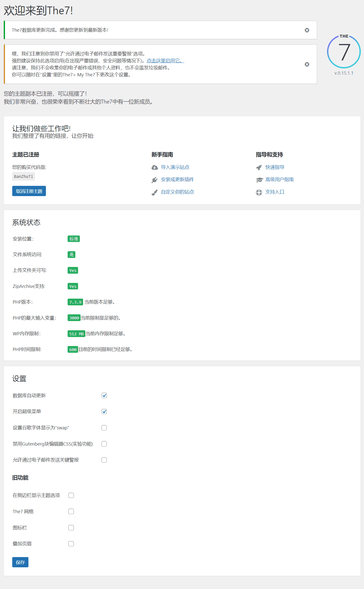Click The7 version logo
Viewport: 364px width, 589px height.
click(x=344, y=52)
